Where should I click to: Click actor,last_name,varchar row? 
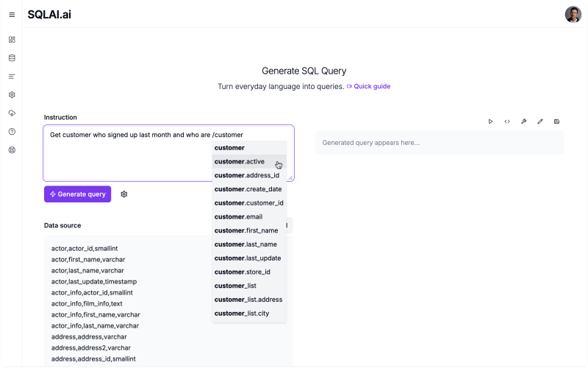pyautogui.click(x=87, y=270)
